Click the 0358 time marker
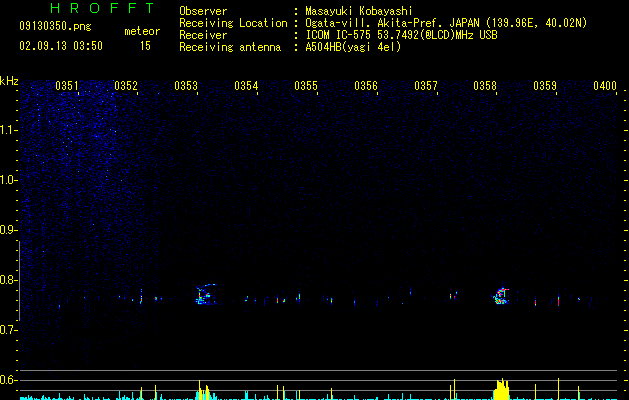This screenshot has height=400, width=629. coord(485,86)
